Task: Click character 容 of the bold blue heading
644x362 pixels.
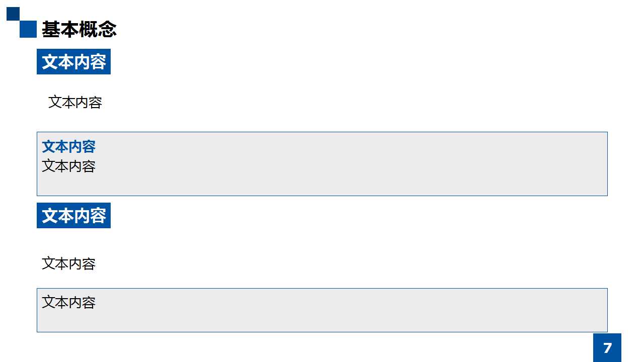Action: click(89, 146)
